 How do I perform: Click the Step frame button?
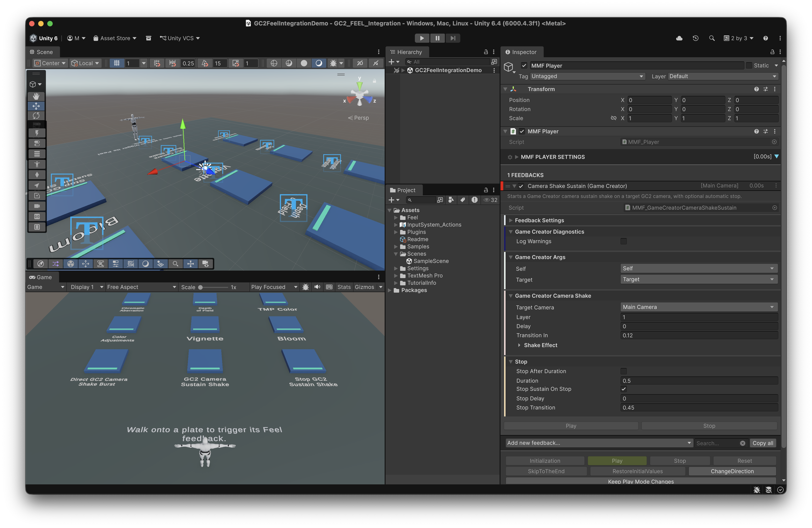[453, 38]
